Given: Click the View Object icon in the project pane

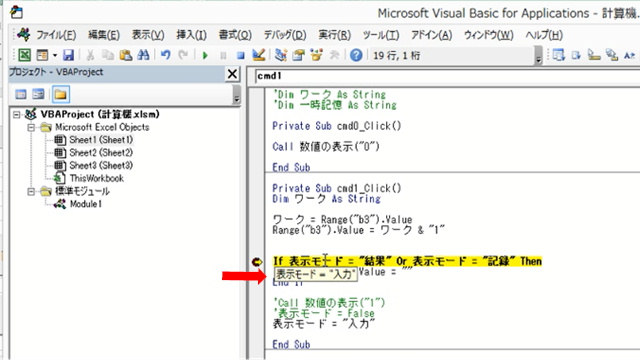Looking at the screenshot, I should click(38, 95).
